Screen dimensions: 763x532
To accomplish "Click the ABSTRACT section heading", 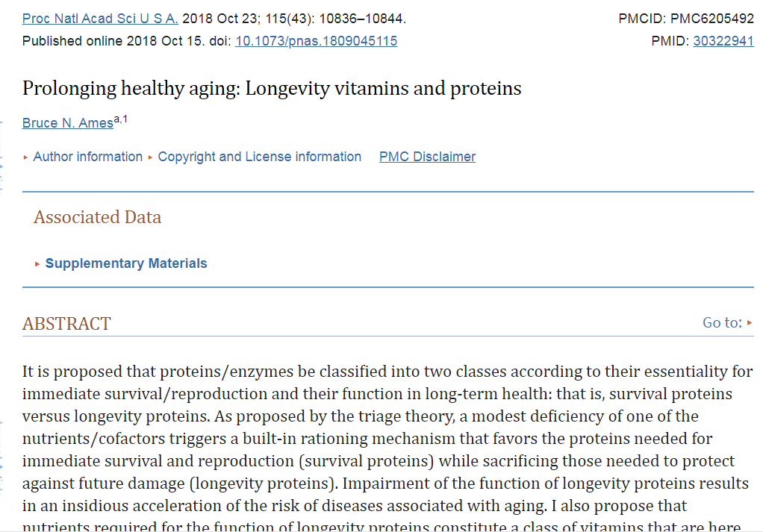I will pyautogui.click(x=66, y=324).
